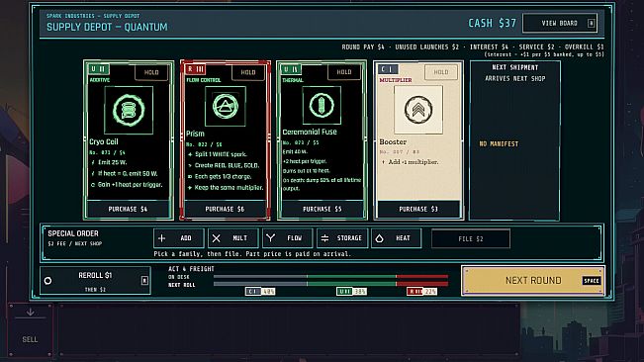This screenshot has height=362, width=644.
Task: Click the 'Add +1 multiplier.' text
Action: tap(414, 162)
